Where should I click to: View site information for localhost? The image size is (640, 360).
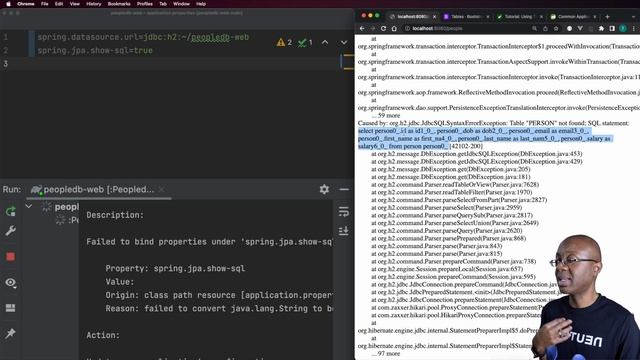pos(407,29)
